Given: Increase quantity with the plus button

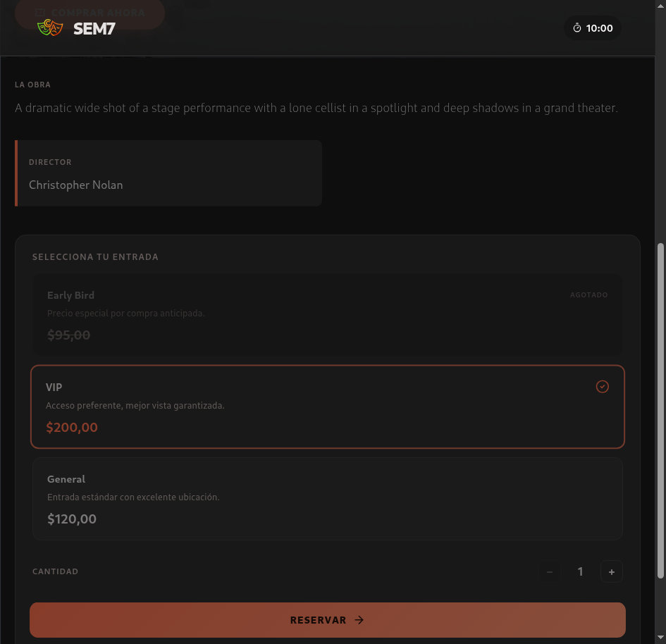Looking at the screenshot, I should 611,571.
